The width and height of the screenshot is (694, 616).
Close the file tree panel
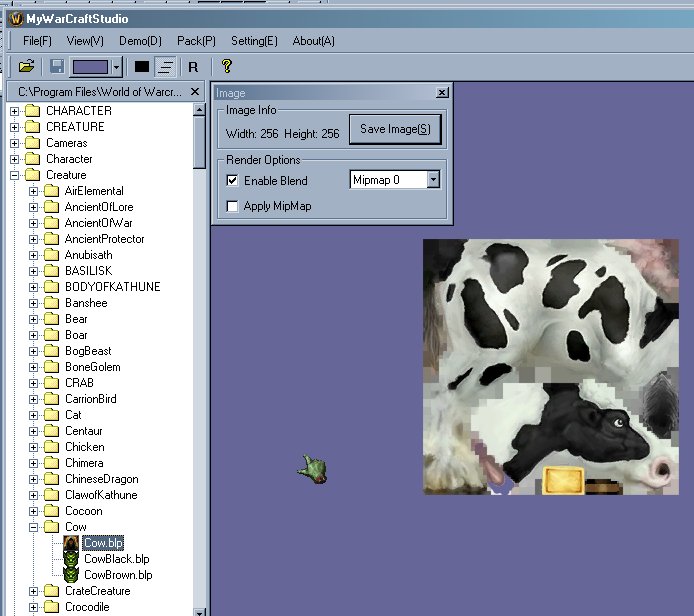click(194, 92)
